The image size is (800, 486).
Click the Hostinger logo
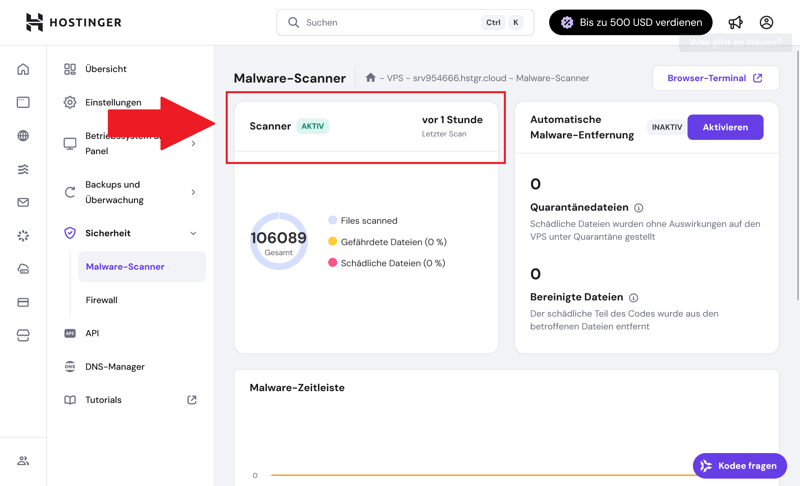click(x=73, y=22)
